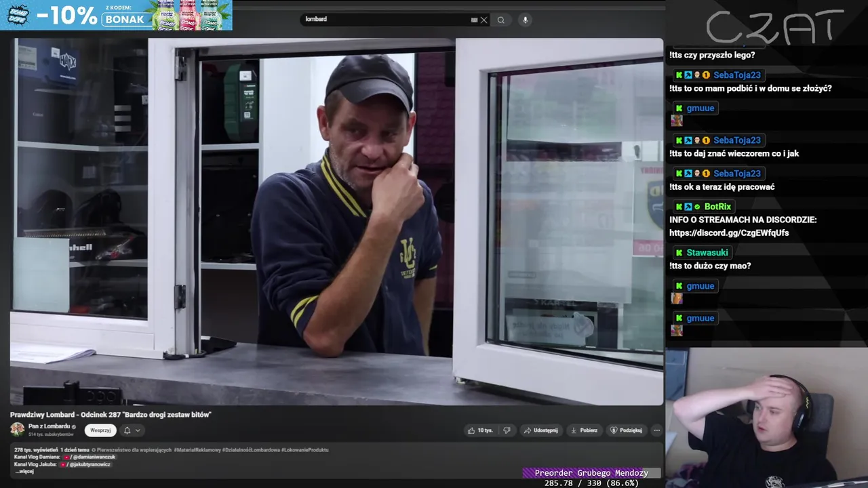Click Stawasuki's green Kick badge
Viewport: 868px width, 488px height.
tap(679, 253)
